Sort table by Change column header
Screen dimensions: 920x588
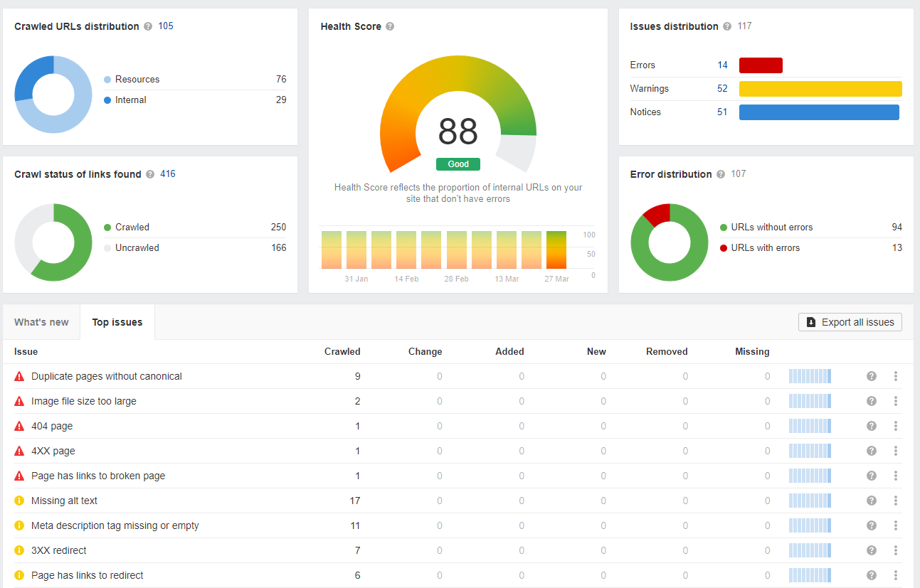point(425,351)
